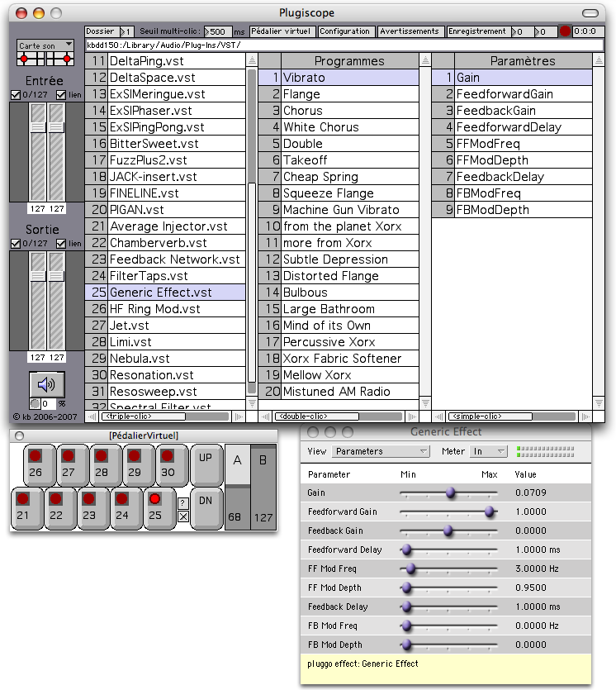Open the Meter In dropdown
This screenshot has height=690, width=616.
(488, 451)
